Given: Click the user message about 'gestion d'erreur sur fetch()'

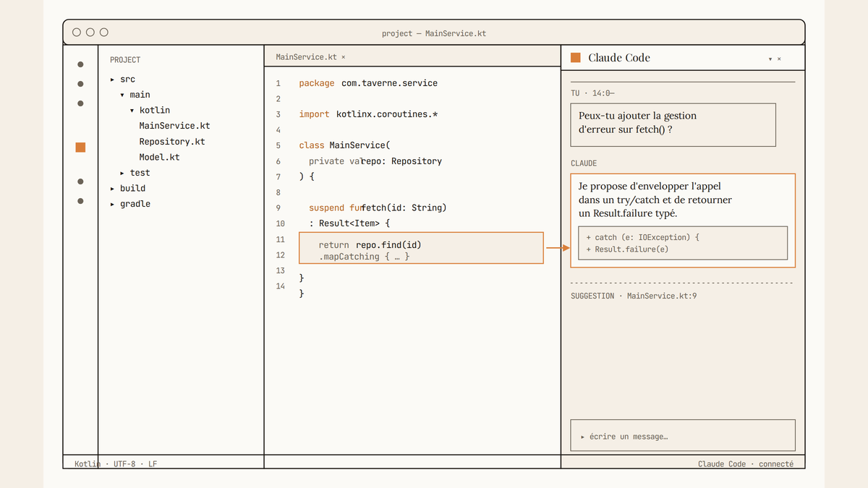Looking at the screenshot, I should click(x=673, y=125).
